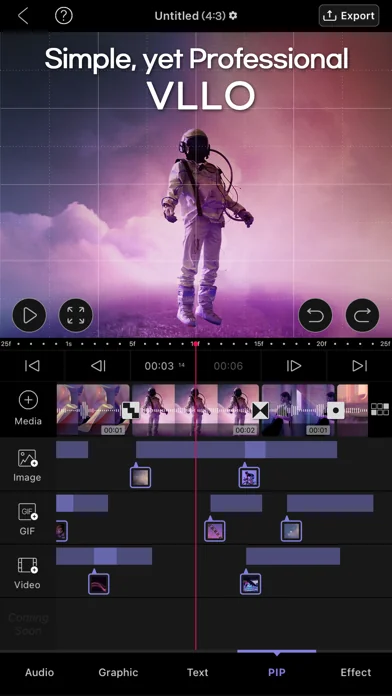
Task: Add an Image PIP layer
Action: click(x=28, y=465)
